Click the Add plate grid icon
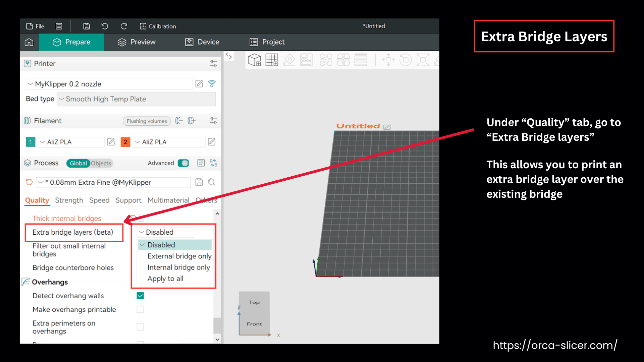 pyautogui.click(x=272, y=60)
